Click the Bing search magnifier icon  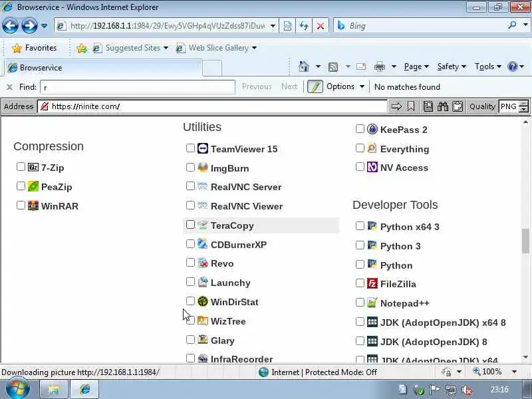coord(512,25)
